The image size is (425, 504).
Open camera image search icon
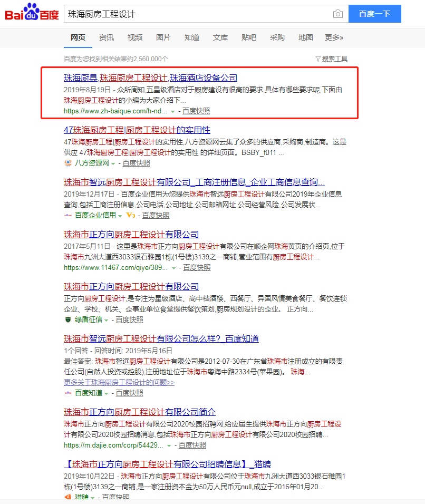[x=337, y=14]
